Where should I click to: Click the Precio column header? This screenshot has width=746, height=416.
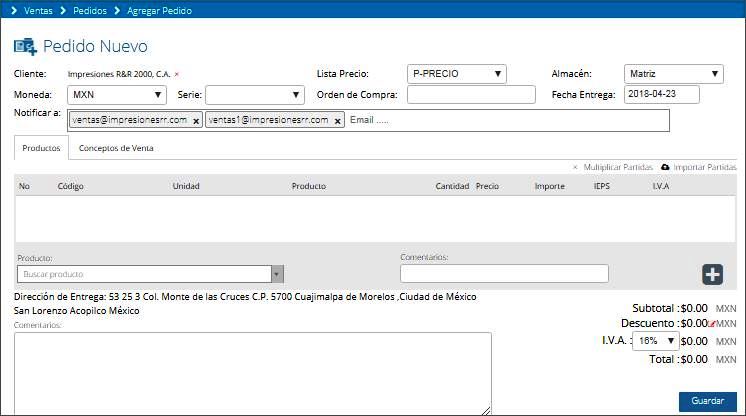pos(487,186)
